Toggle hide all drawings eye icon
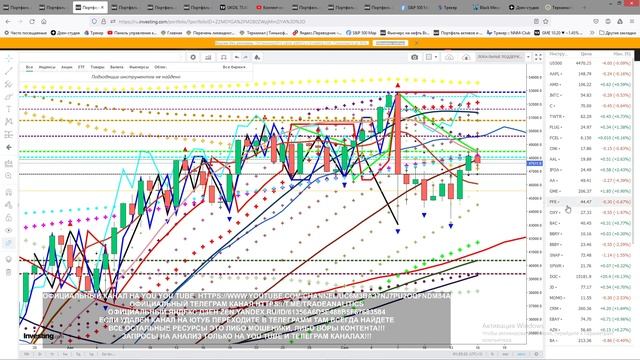Image resolution: width=640 pixels, height=360 pixels. point(9,230)
